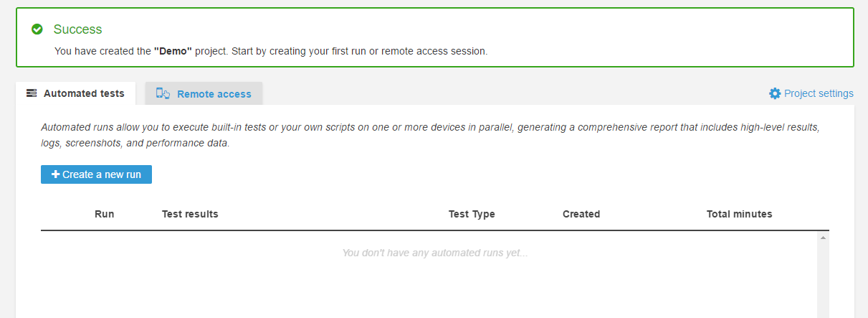Click the runs table scrollbar track
The image size is (868, 318).
(823, 280)
